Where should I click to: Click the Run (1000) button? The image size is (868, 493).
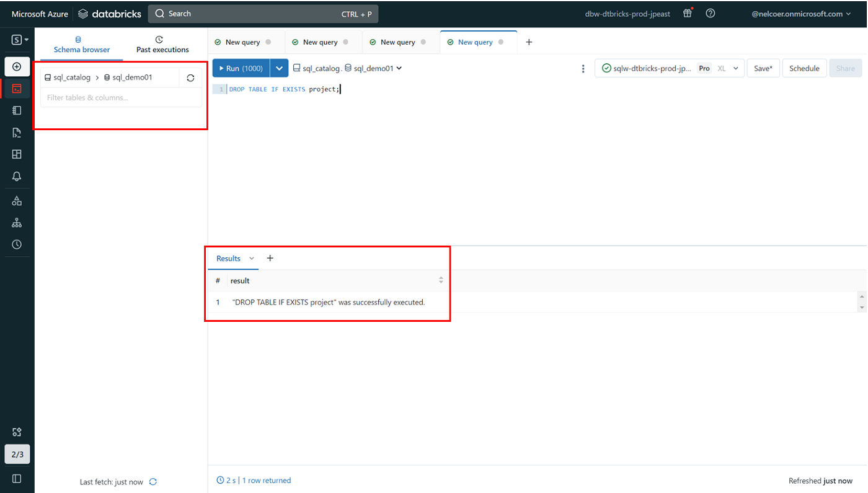coord(241,68)
